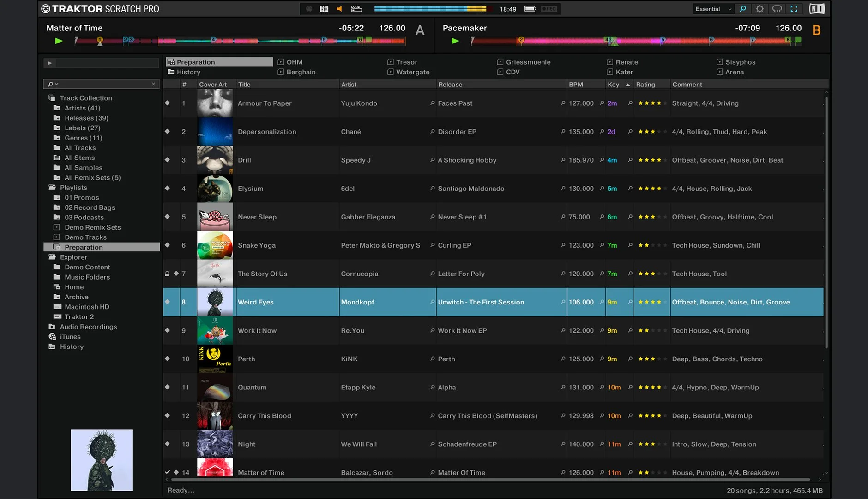
Task: Open Audio Recordings folder icon
Action: pos(52,327)
